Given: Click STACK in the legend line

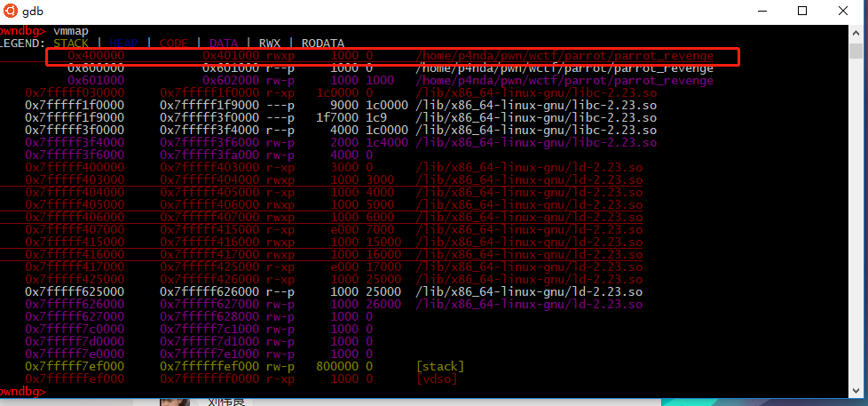Looking at the screenshot, I should 71,44.
